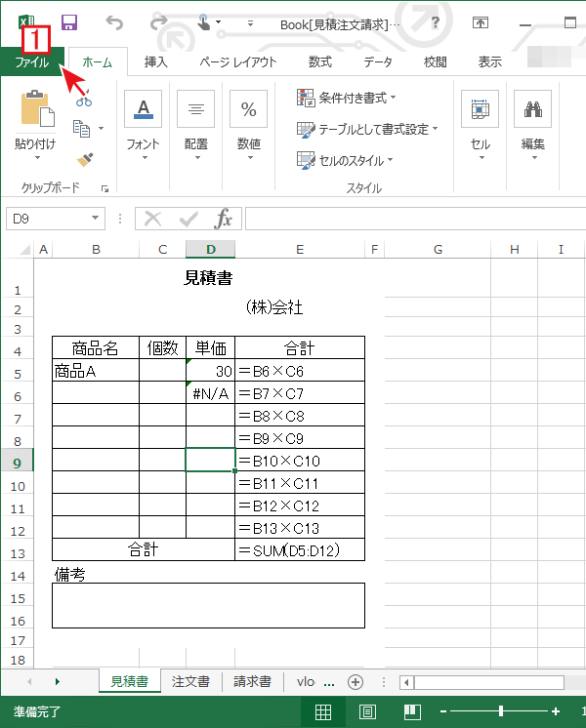The height and width of the screenshot is (728, 586).
Task: Open the Name Box dropdown arrow
Action: (96, 219)
